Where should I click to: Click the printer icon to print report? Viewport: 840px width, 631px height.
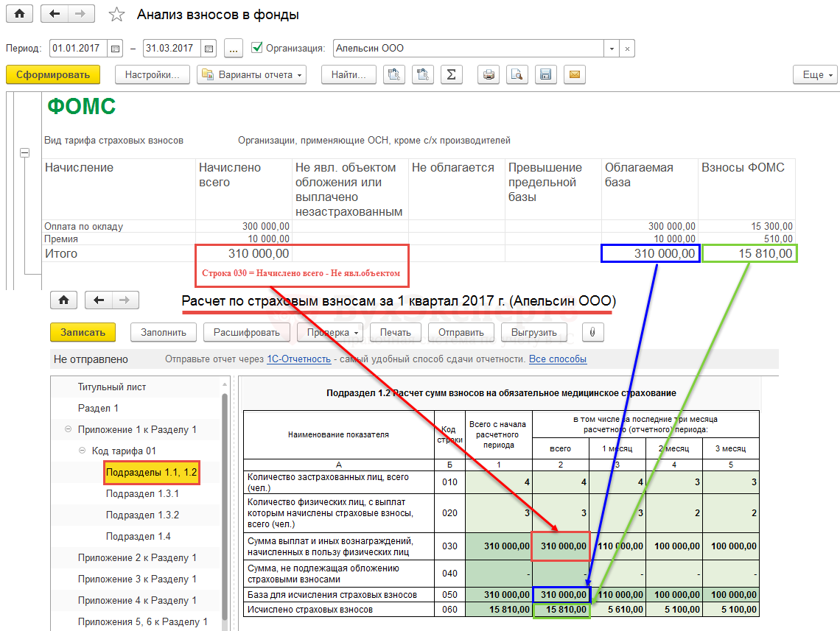[x=489, y=74]
